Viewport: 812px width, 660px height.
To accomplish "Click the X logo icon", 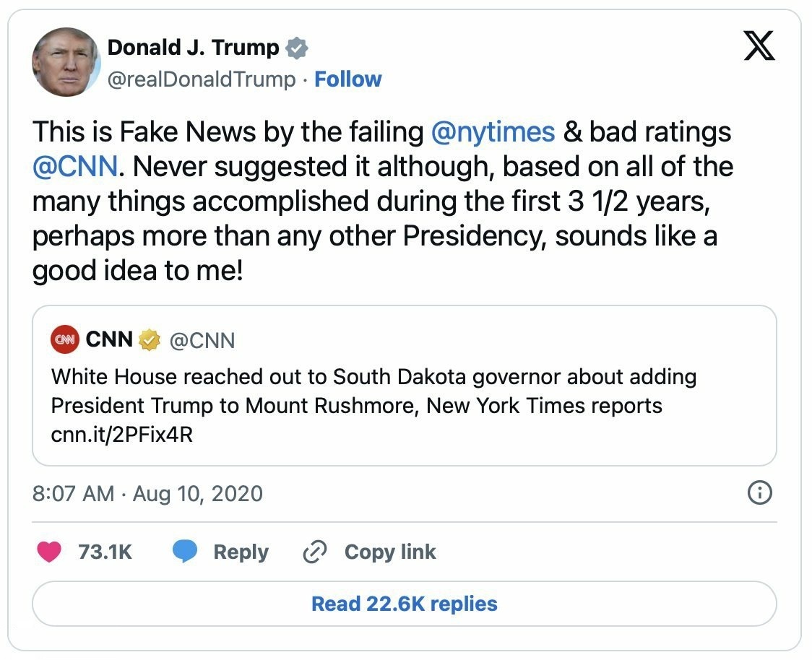I will point(759,45).
